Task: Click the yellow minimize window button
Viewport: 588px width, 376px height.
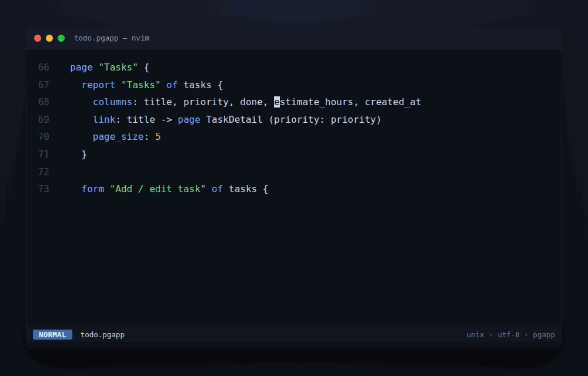Action: tap(49, 38)
